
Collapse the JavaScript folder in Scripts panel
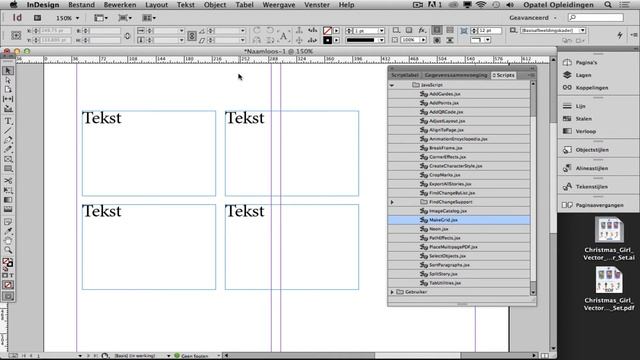(392, 85)
